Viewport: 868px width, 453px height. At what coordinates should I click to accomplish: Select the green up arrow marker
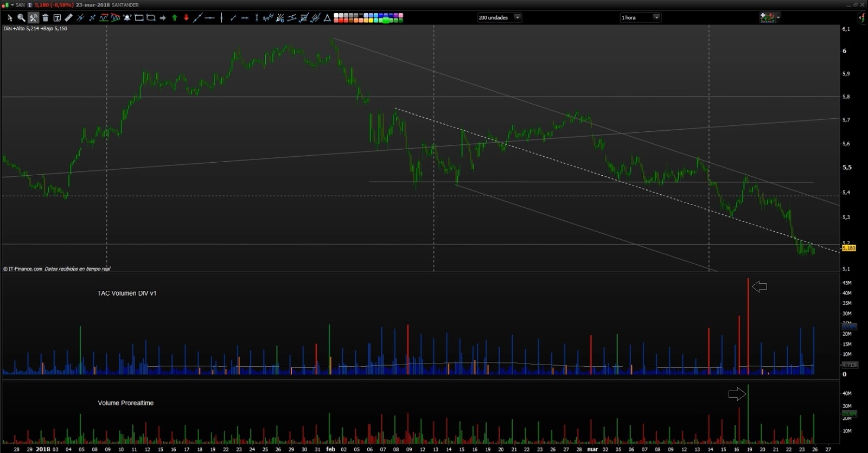(x=175, y=18)
